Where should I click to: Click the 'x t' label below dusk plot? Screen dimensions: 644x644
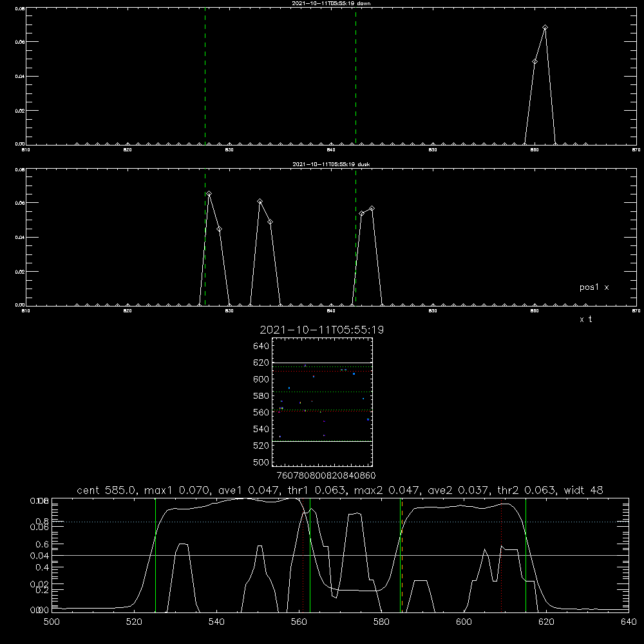(585, 319)
